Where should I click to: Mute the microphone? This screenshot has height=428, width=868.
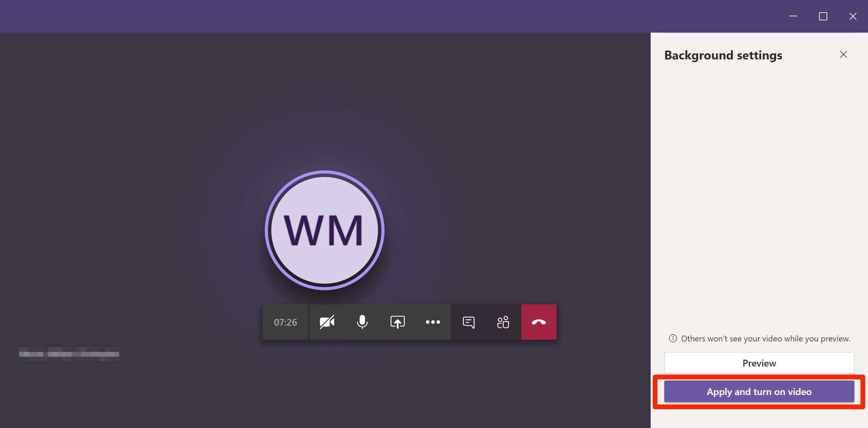tap(362, 322)
